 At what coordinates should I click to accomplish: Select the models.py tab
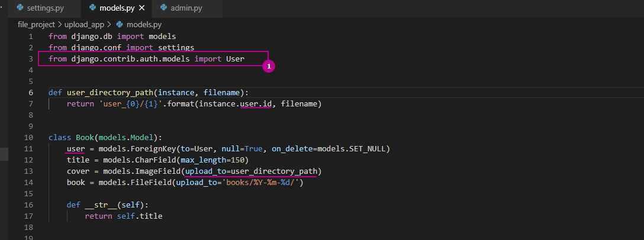pos(116,9)
